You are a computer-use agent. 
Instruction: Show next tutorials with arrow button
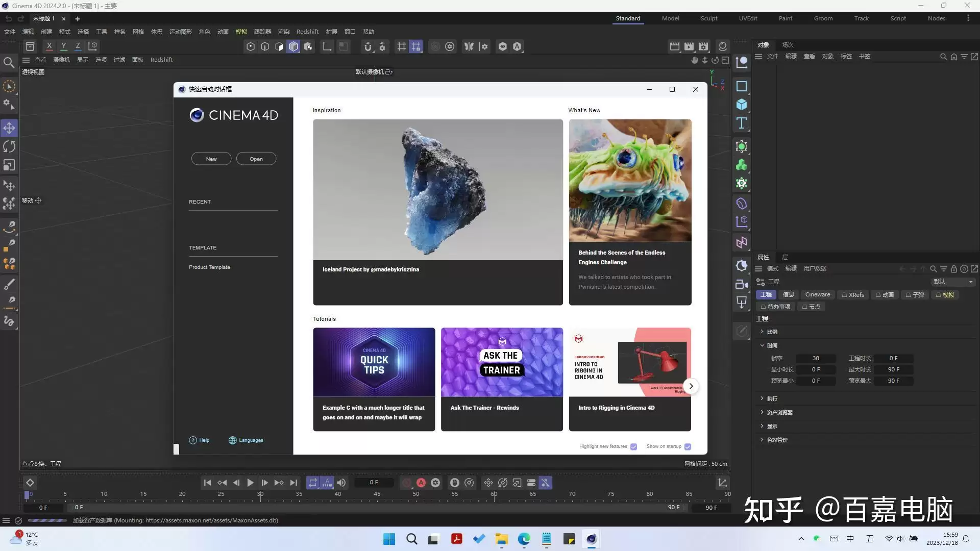click(x=691, y=386)
